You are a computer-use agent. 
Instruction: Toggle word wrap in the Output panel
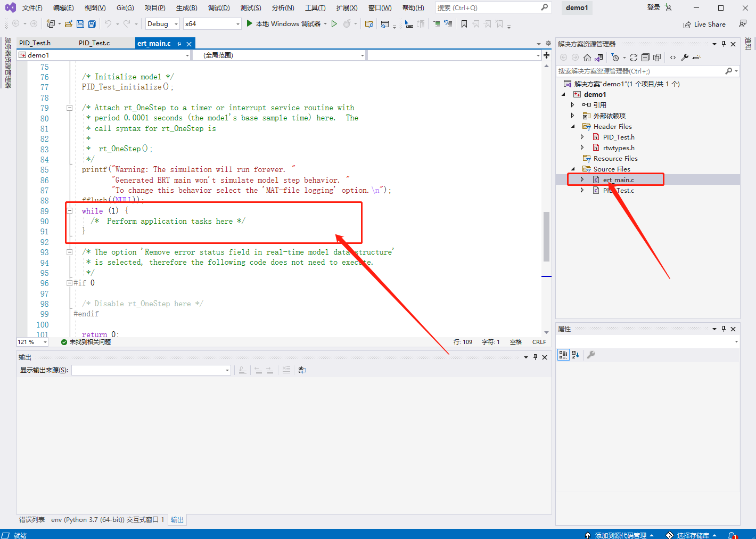pos(302,370)
